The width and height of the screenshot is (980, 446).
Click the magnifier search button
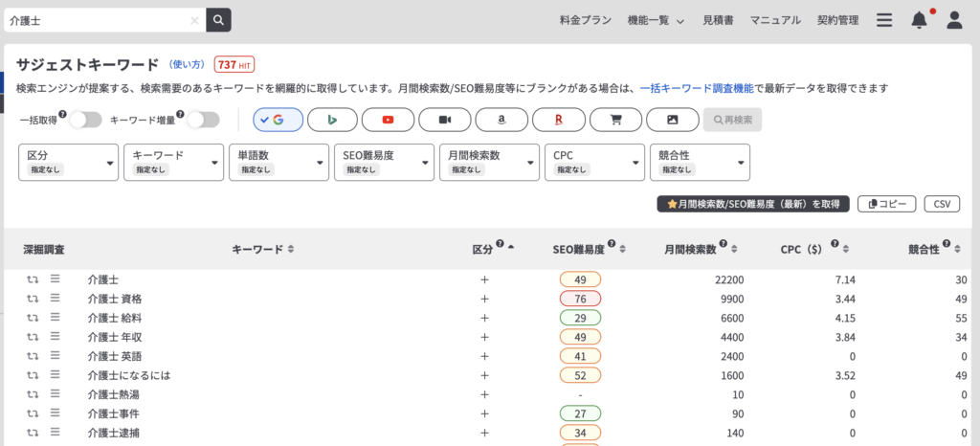[x=219, y=19]
